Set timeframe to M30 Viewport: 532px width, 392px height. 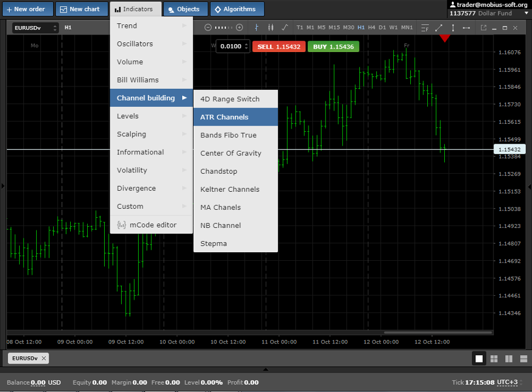click(349, 28)
